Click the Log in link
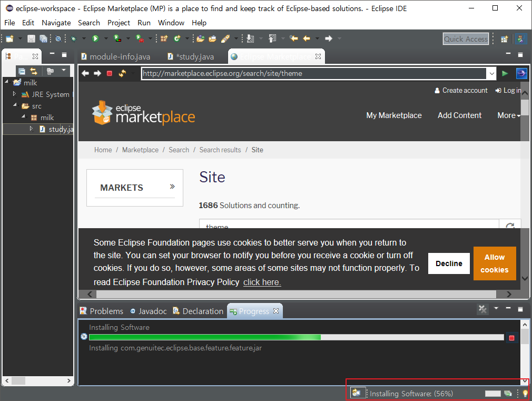This screenshot has height=401, width=532. point(508,90)
